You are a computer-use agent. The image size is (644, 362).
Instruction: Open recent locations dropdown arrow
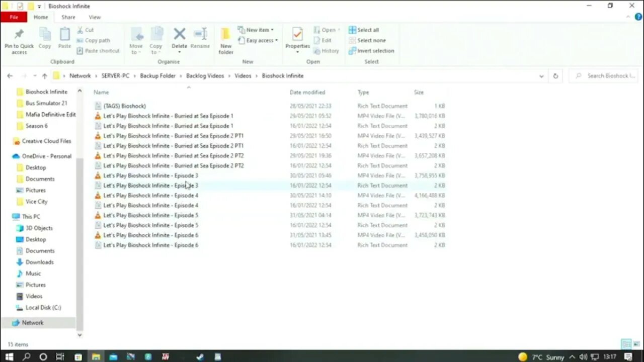35,76
